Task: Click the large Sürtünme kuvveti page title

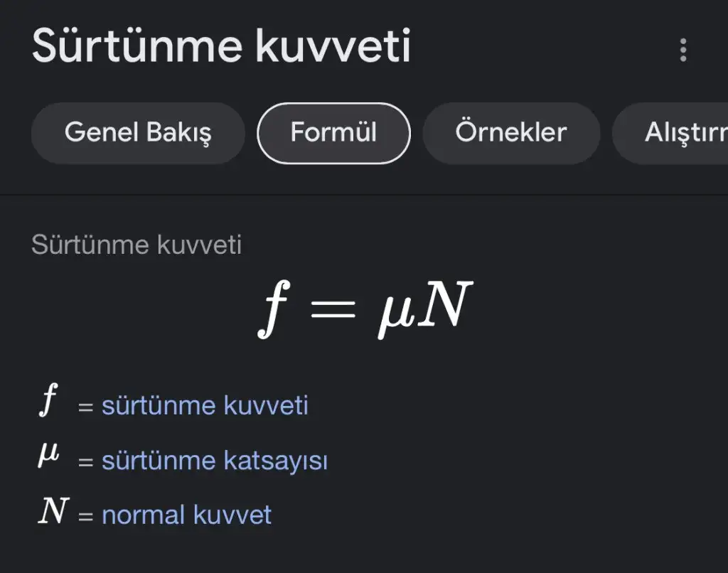Action: [222, 45]
